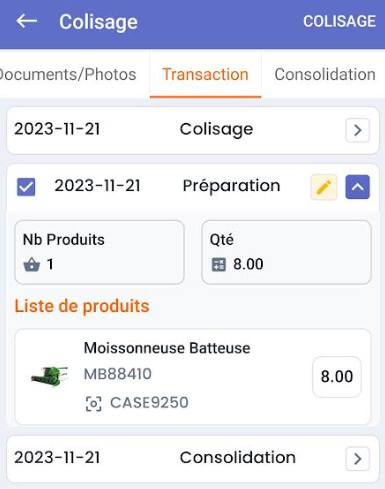
Task: Tap the Liste de produits heading
Action: click(82, 306)
